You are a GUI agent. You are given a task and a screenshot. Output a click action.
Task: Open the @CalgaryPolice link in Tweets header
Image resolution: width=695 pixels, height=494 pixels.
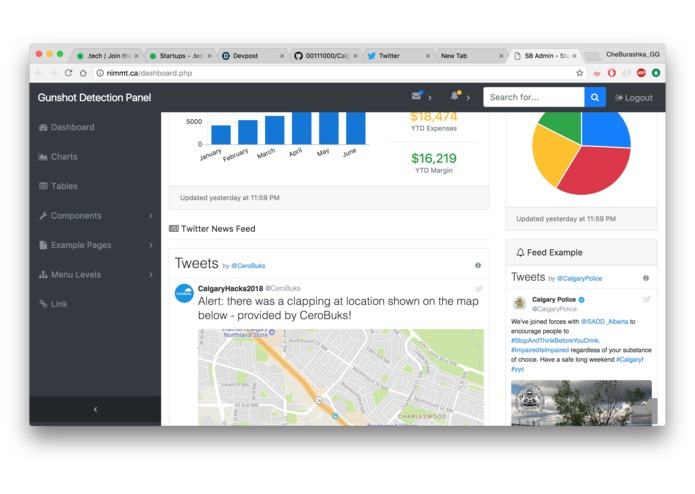[x=579, y=278]
